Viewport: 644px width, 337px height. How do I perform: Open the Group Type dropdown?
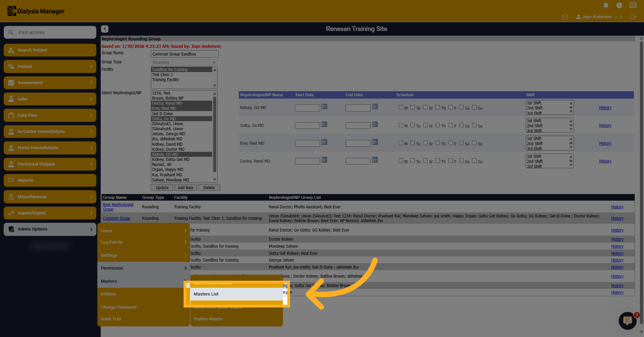tap(184, 62)
